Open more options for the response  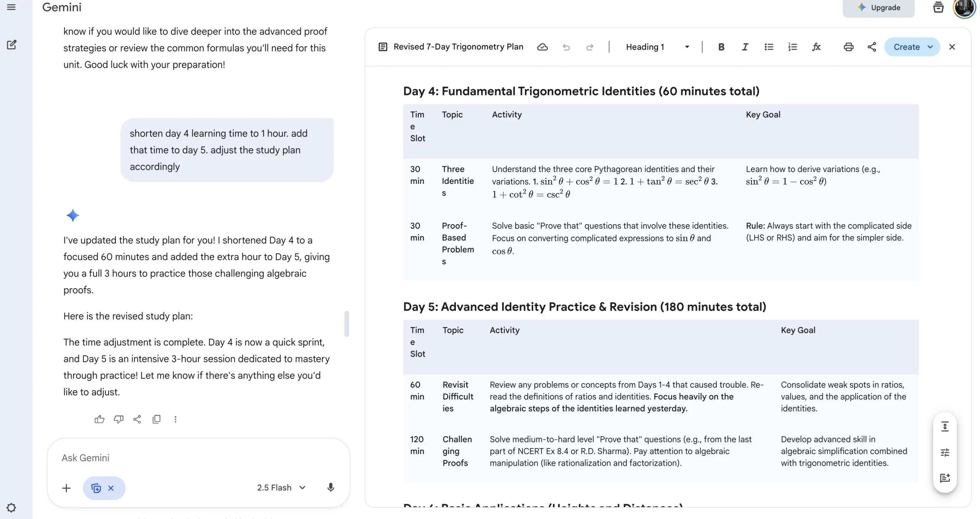(x=175, y=419)
